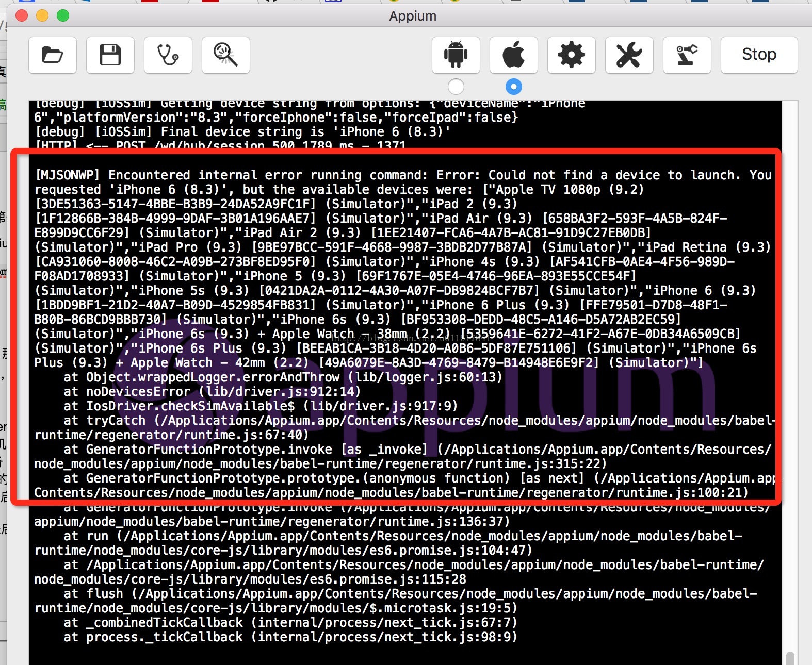Open Robot Settings arm icon

pyautogui.click(x=687, y=55)
